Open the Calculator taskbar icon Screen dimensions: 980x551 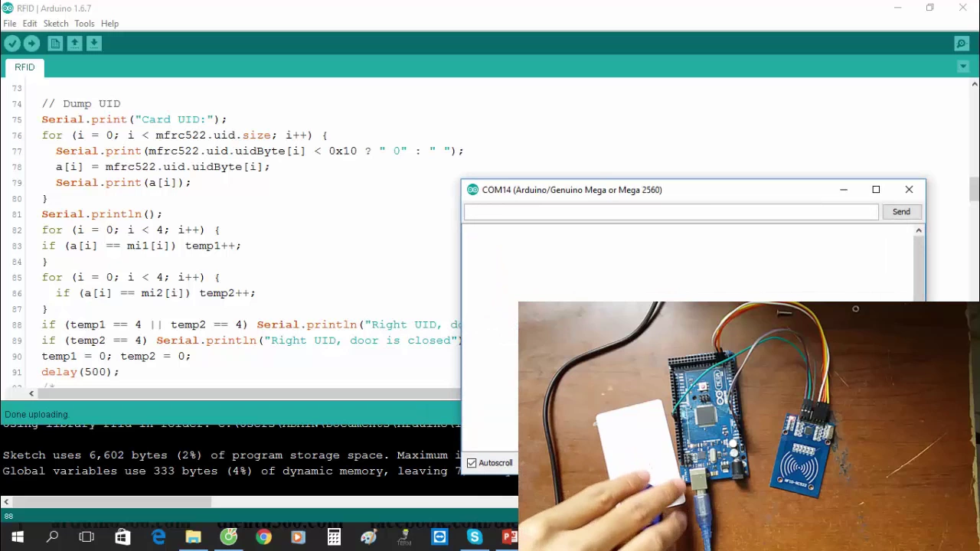pyautogui.click(x=334, y=537)
